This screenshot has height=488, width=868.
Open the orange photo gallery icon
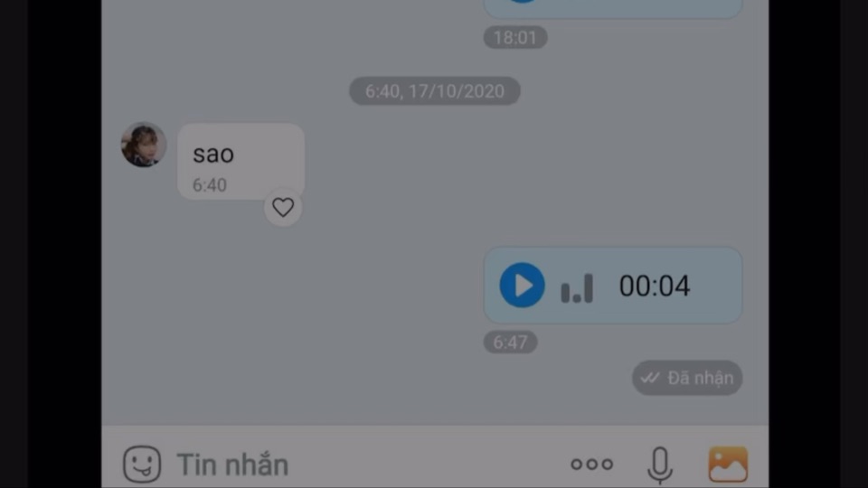728,465
